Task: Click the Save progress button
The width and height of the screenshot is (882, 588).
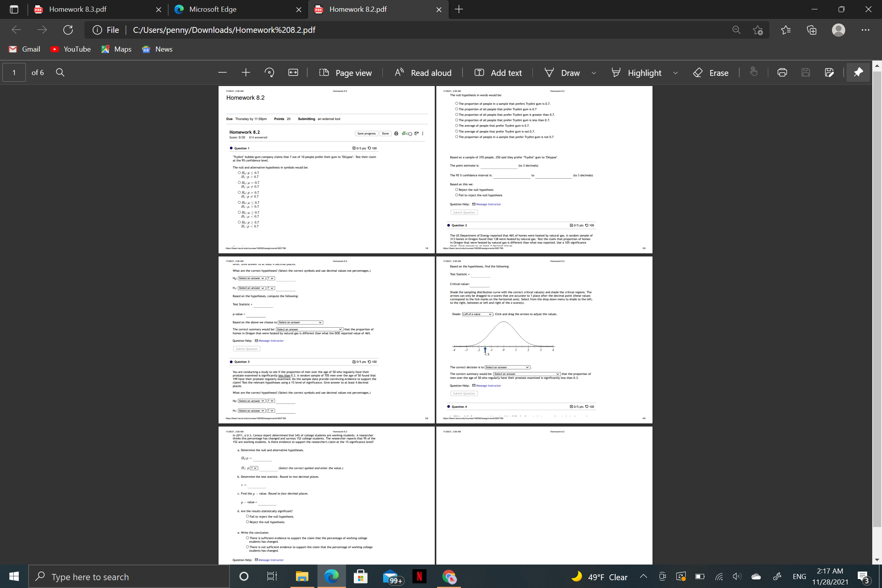Action: tap(366, 133)
